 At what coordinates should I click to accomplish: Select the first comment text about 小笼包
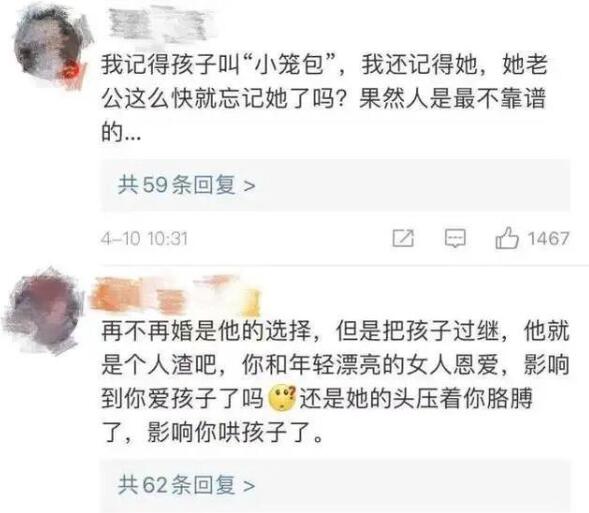pyautogui.click(x=324, y=98)
